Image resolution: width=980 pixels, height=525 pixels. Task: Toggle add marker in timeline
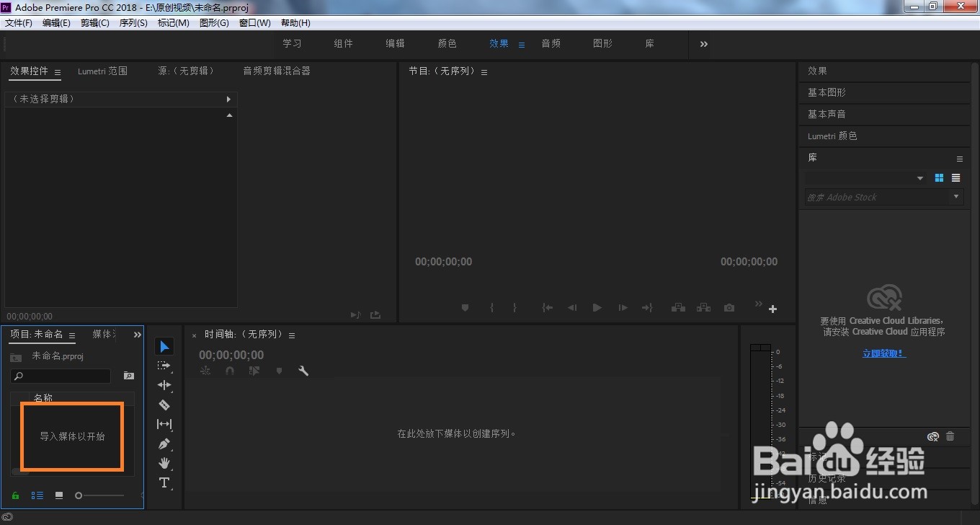(279, 371)
